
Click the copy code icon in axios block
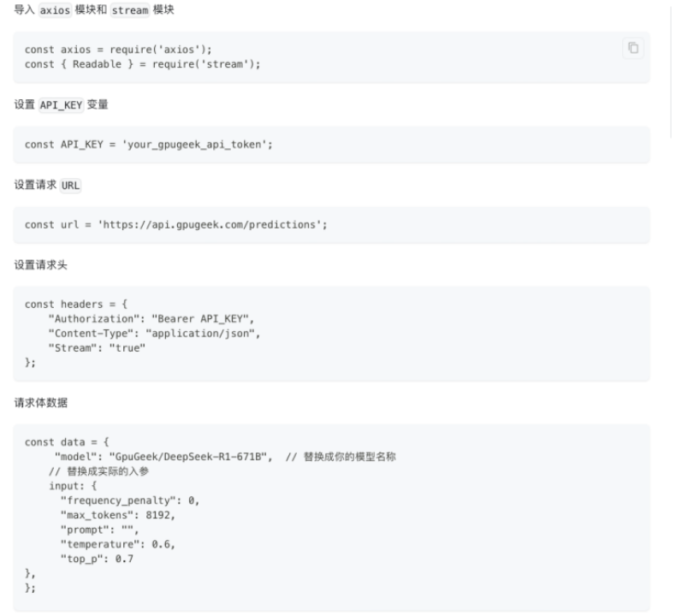coord(633,48)
